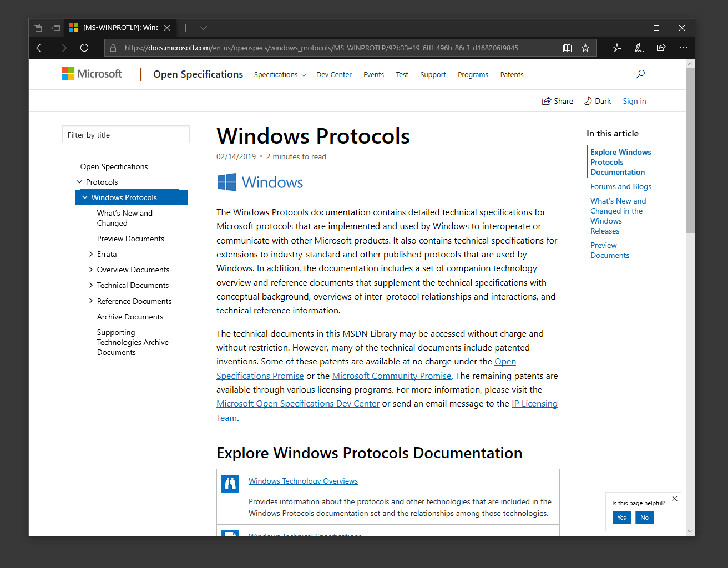This screenshot has width=728, height=568.
Task: Click Share on the page
Action: click(x=558, y=101)
